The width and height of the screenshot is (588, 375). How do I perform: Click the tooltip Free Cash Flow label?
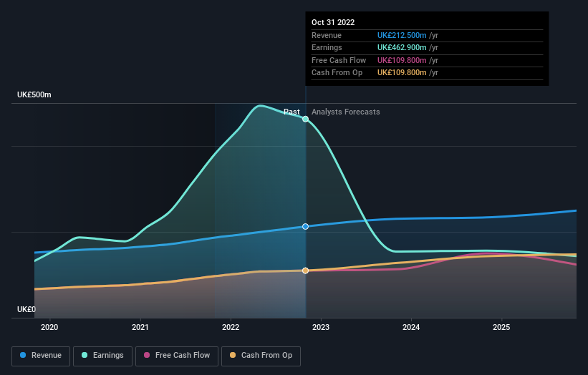[x=339, y=60]
